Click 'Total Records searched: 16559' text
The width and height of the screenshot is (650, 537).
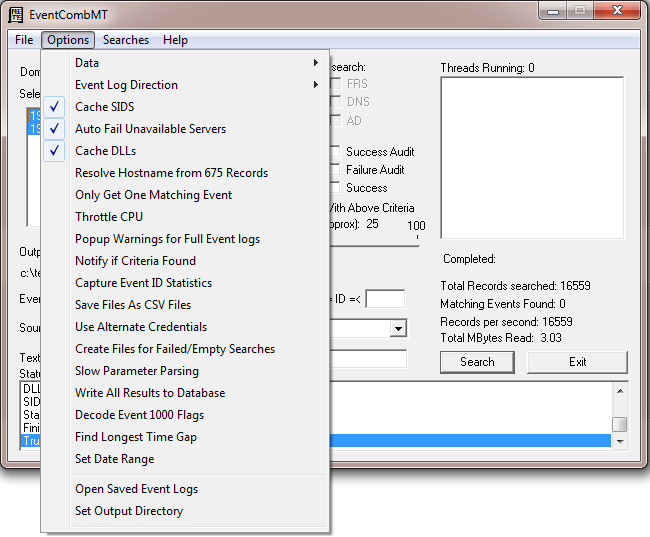point(515,286)
